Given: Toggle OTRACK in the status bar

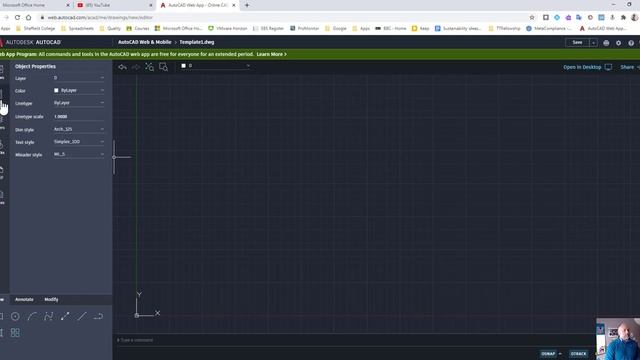Looking at the screenshot, I should tap(578, 353).
